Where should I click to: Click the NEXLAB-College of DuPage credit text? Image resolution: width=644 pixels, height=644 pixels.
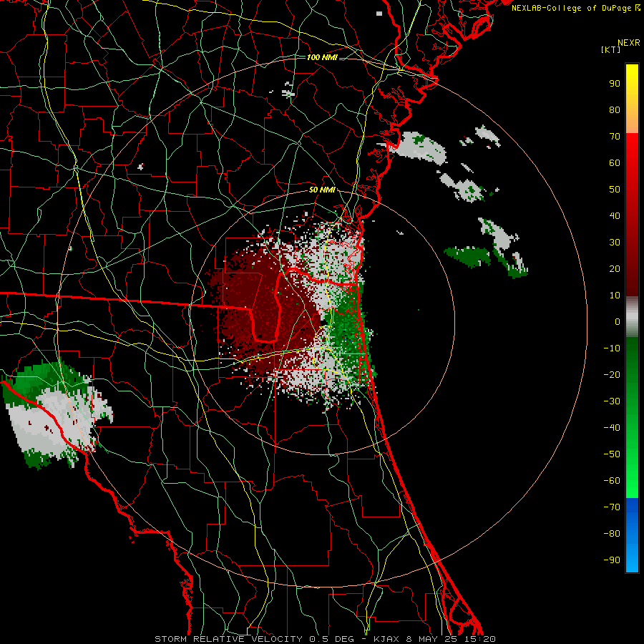click(575, 8)
